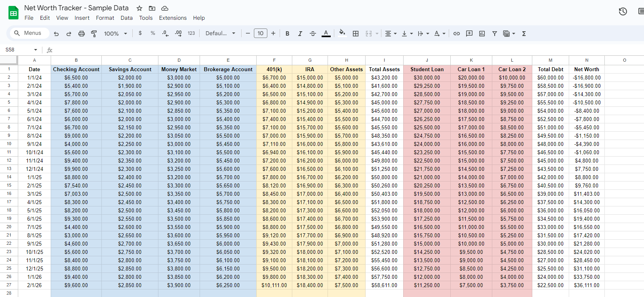Screen dimensions: 644x297
Task: Toggle italic formatting
Action: click(300, 34)
